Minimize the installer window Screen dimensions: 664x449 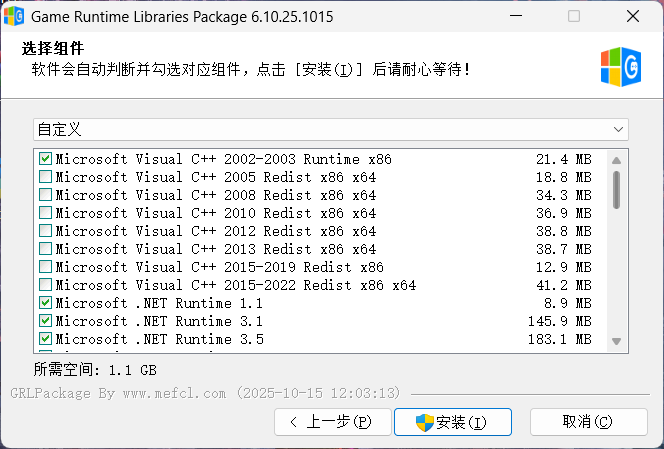[x=516, y=17]
